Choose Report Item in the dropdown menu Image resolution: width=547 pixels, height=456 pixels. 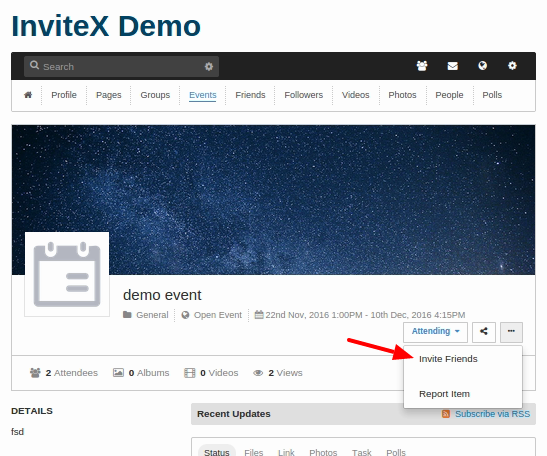[444, 394]
